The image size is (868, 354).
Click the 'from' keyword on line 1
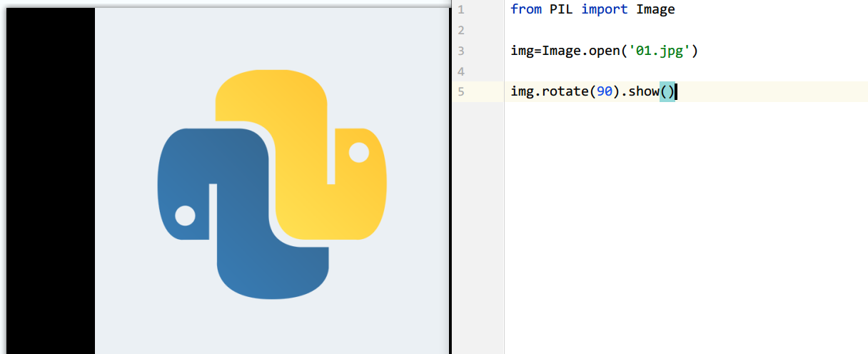[527, 9]
